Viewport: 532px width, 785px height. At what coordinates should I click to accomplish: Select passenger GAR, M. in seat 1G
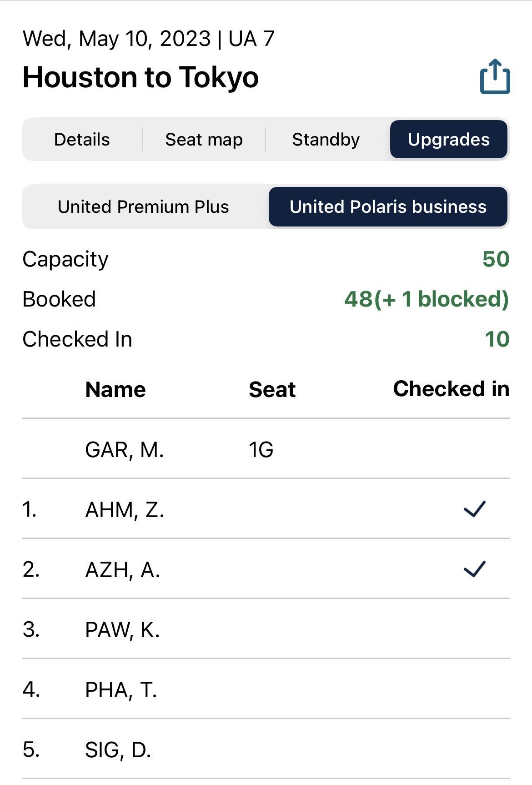tap(125, 450)
